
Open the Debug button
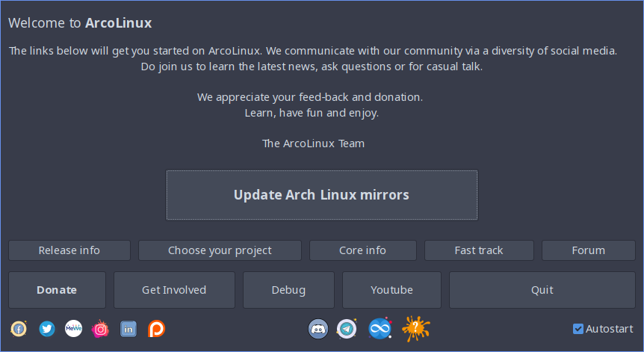point(288,290)
